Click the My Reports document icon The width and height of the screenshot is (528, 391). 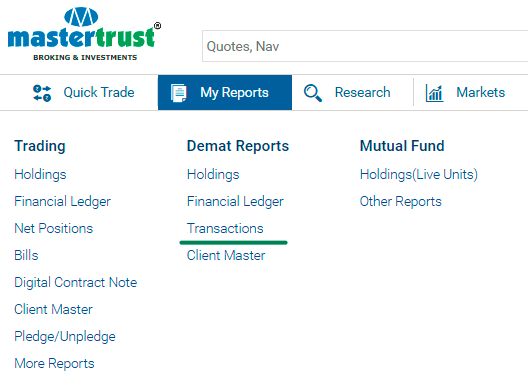pyautogui.click(x=178, y=93)
